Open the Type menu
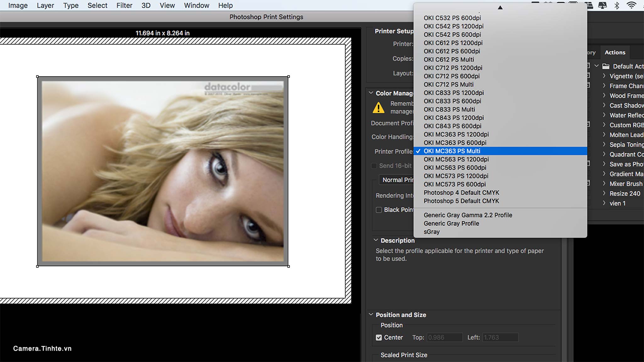The width and height of the screenshot is (644, 362). (71, 5)
